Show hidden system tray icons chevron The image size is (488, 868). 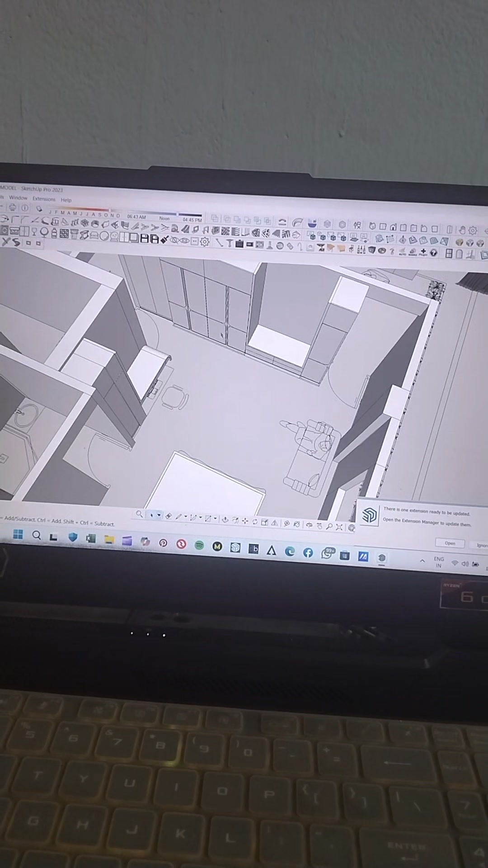pyautogui.click(x=422, y=561)
